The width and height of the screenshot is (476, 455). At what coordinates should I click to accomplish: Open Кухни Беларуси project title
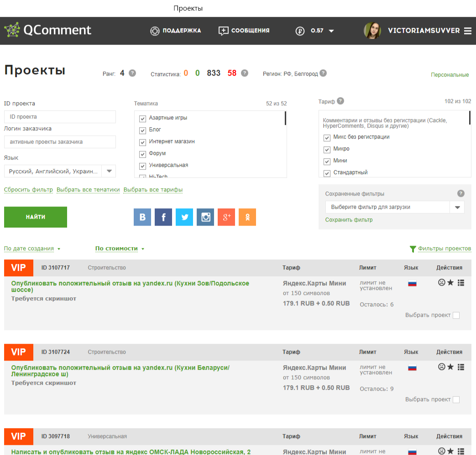pos(120,371)
